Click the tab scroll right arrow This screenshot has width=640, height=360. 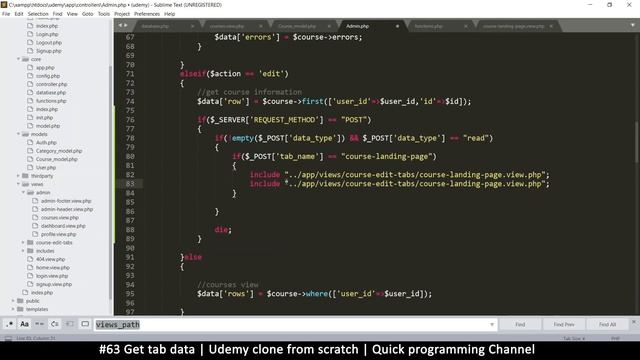(125, 25)
